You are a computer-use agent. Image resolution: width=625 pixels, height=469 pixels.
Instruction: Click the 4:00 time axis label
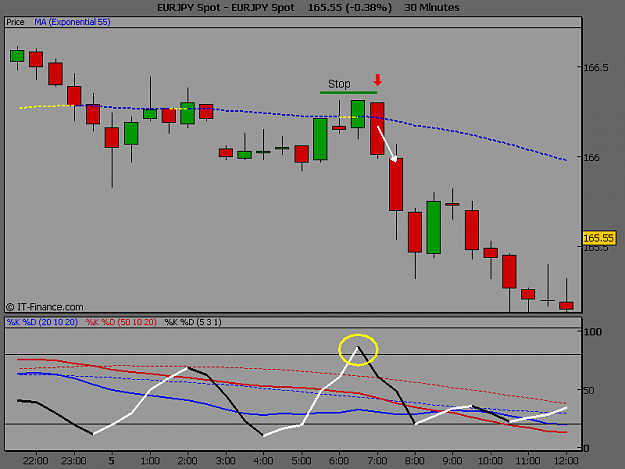tap(263, 461)
